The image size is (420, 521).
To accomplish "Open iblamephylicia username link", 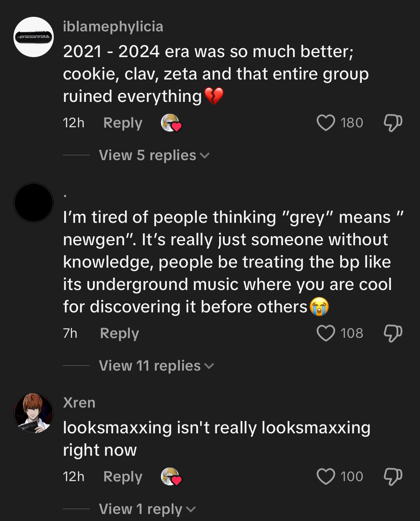I will coord(113,26).
